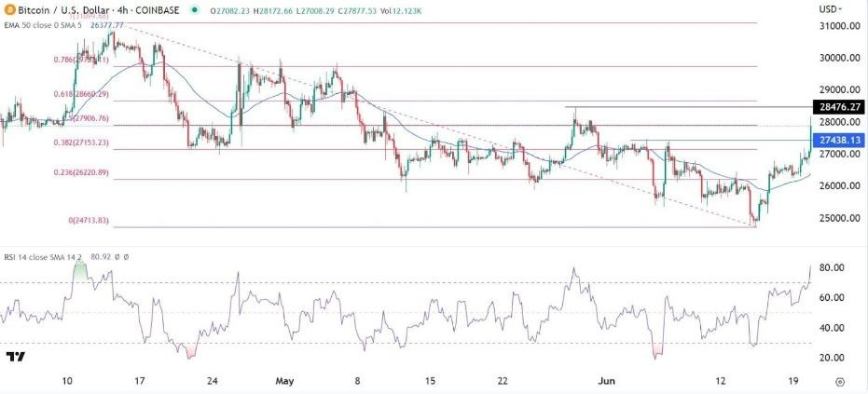Screen dimensions: 868x394
Task: Click the 12 date label on time axis
Action: point(721,381)
